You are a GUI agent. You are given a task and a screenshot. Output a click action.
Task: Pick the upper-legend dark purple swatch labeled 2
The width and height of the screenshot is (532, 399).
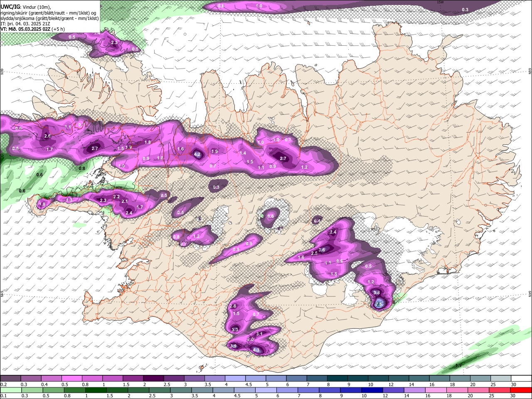coord(153,378)
